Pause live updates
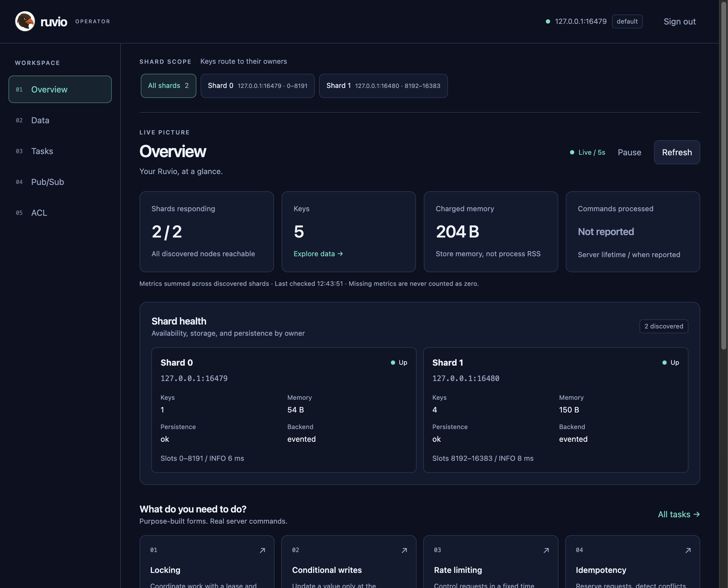This screenshot has width=728, height=588. [x=630, y=152]
